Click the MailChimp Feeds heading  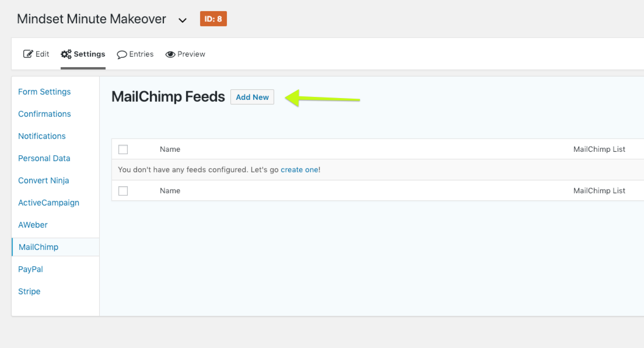tap(169, 97)
